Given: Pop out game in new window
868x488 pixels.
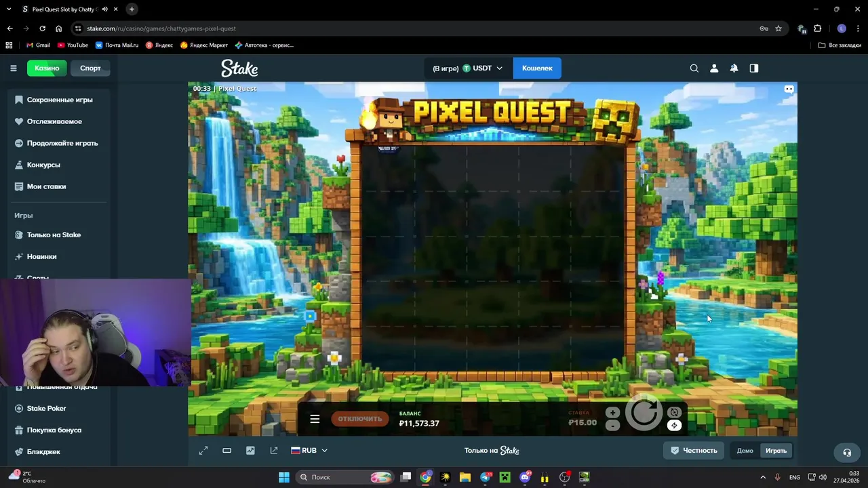Looking at the screenshot, I should pyautogui.click(x=274, y=451).
